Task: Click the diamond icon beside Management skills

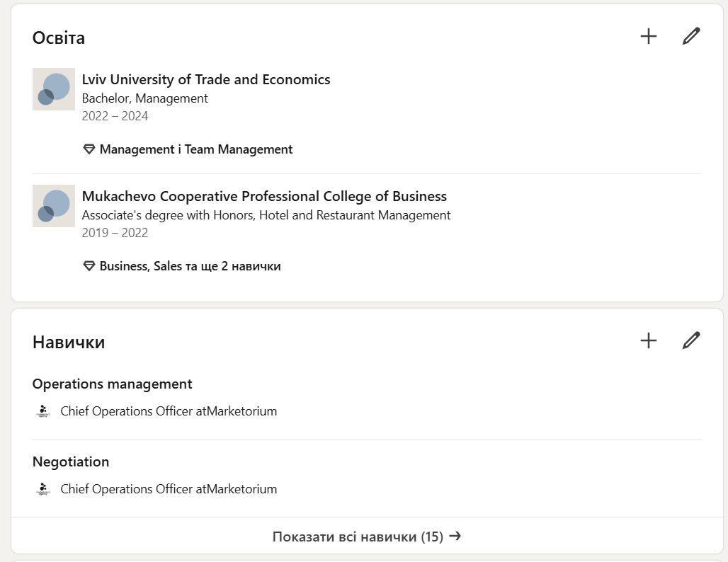Action: [x=89, y=149]
